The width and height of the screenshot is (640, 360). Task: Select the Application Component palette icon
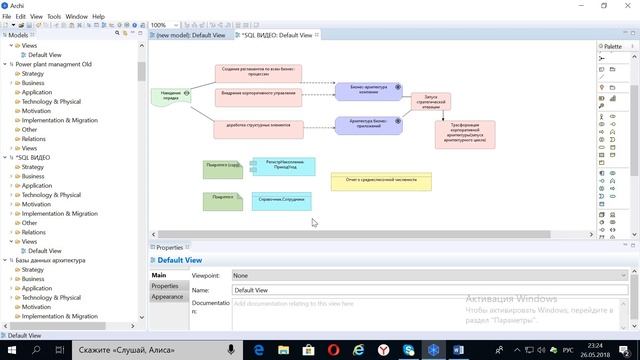(x=602, y=173)
